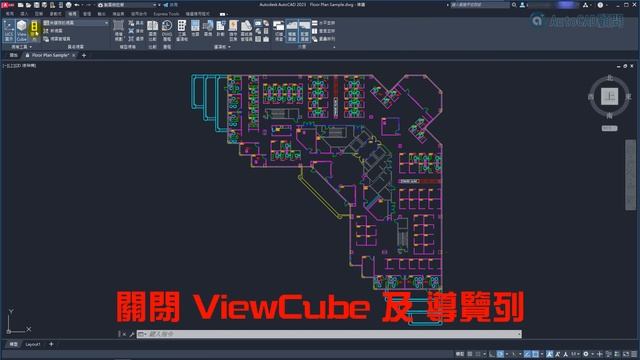The height and width of the screenshot is (360, 640).
Task: Click 東 east on ViewCube compass
Action: click(x=628, y=96)
